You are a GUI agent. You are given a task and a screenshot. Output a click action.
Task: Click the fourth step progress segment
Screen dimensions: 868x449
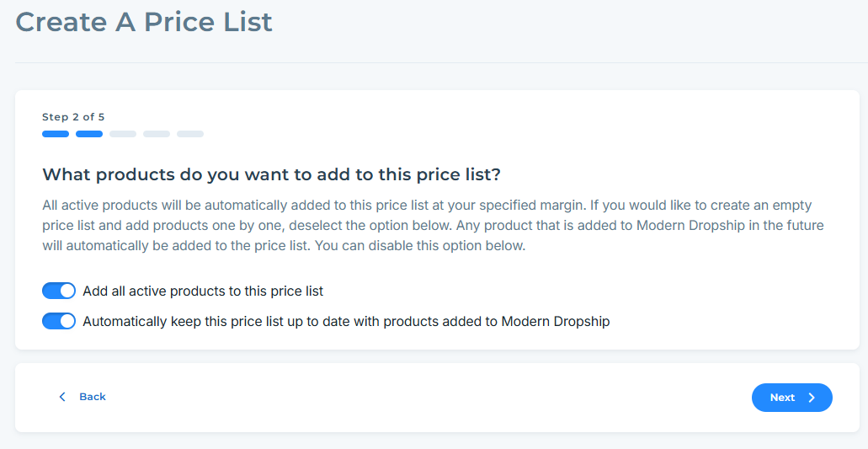coord(157,134)
